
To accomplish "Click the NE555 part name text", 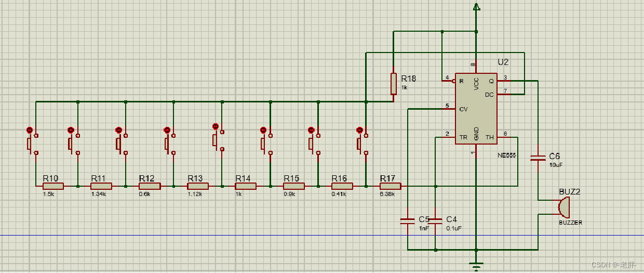I will coord(506,155).
